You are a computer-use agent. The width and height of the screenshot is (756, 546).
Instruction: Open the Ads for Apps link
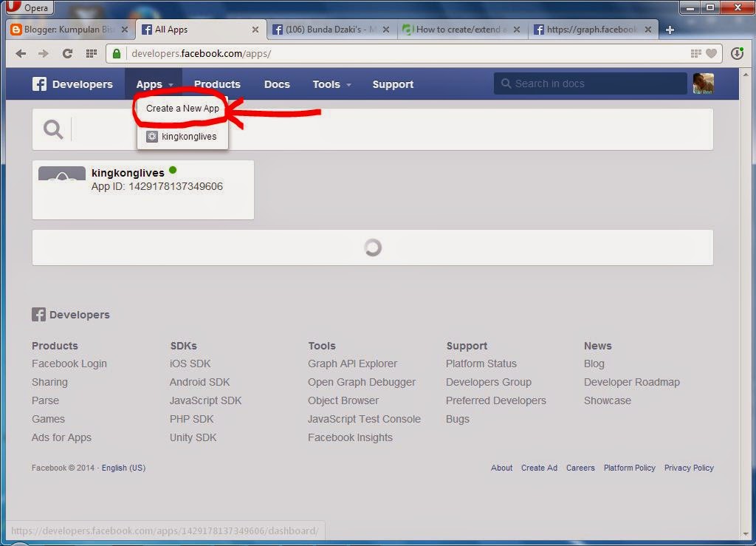pyautogui.click(x=61, y=437)
